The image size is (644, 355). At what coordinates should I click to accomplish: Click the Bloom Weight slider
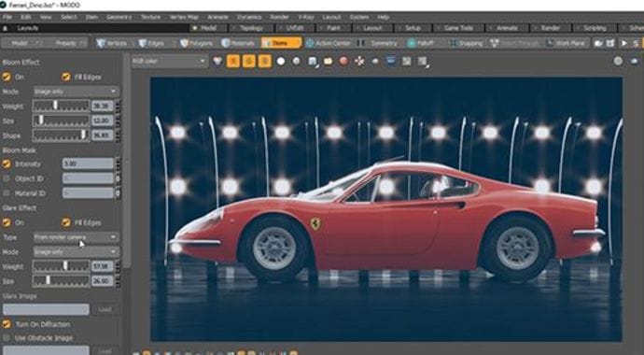(x=62, y=106)
